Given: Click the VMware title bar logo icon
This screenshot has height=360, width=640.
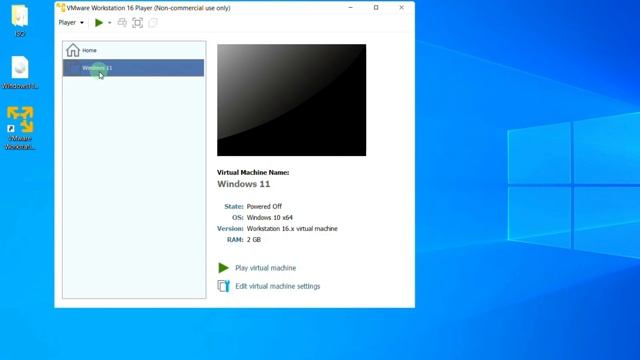Looking at the screenshot, I should (61, 8).
